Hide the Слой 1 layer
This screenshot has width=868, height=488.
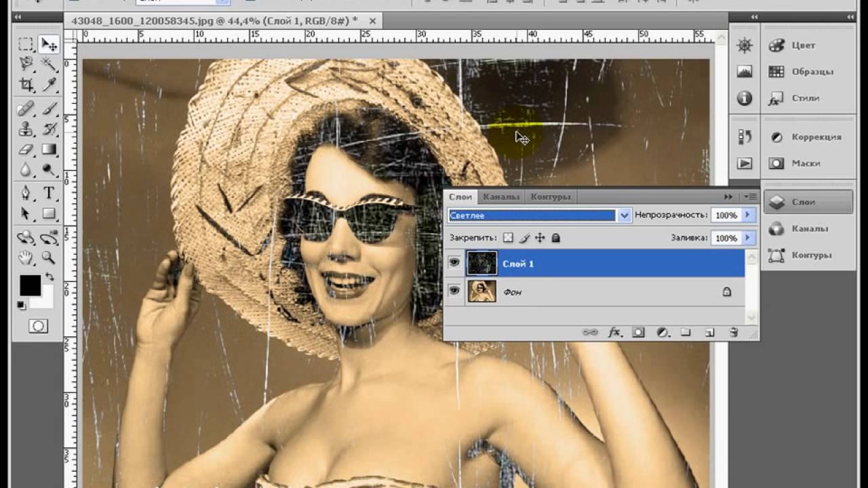[454, 263]
